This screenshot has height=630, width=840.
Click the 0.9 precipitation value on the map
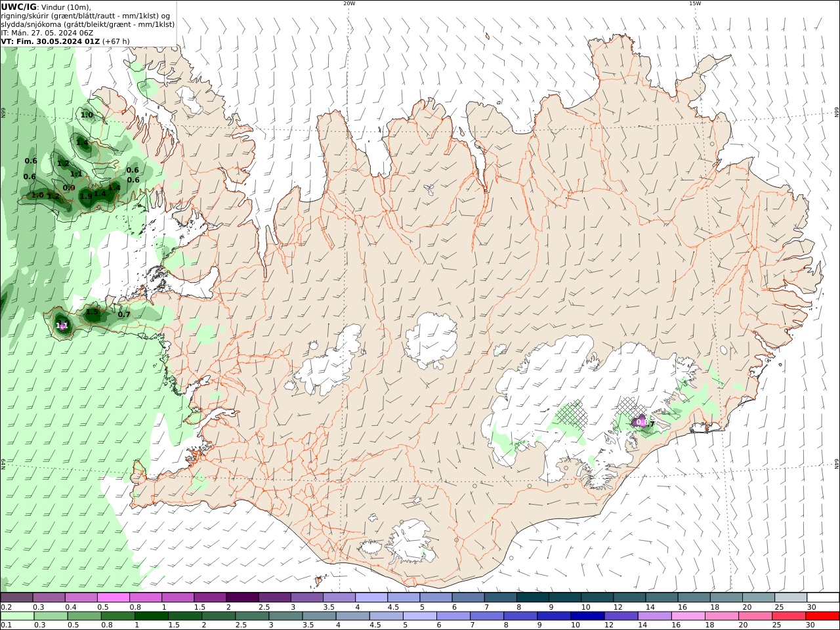69,188
